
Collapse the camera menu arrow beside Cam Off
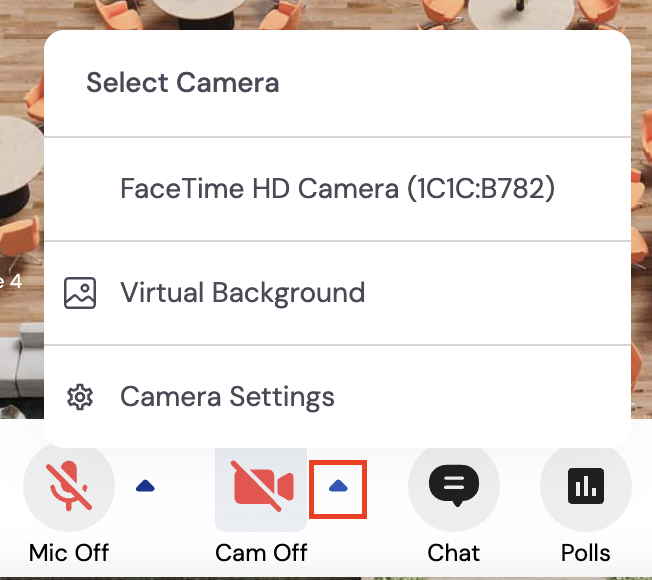[x=338, y=486]
